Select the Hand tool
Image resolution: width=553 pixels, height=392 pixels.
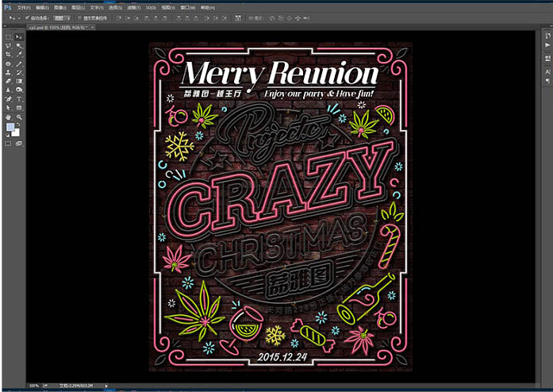pos(9,117)
